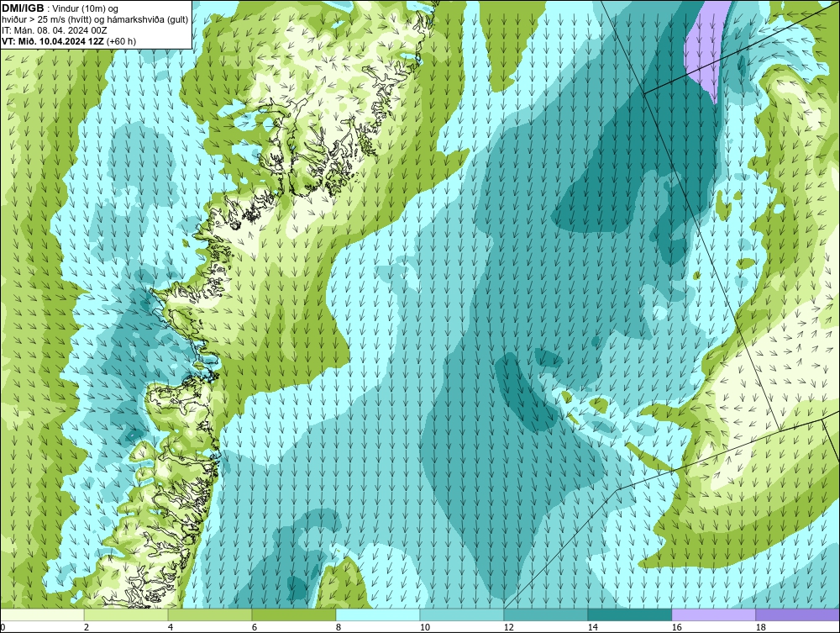
Task: Click the legend scale label "2"
Action: point(87,627)
